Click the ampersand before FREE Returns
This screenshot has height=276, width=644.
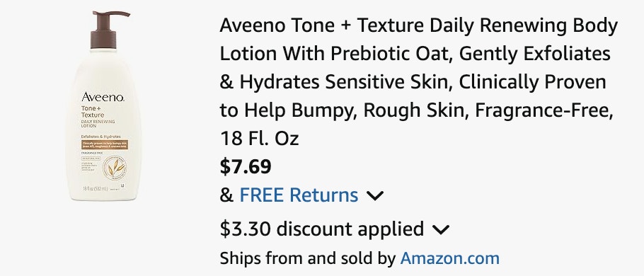[x=226, y=195]
